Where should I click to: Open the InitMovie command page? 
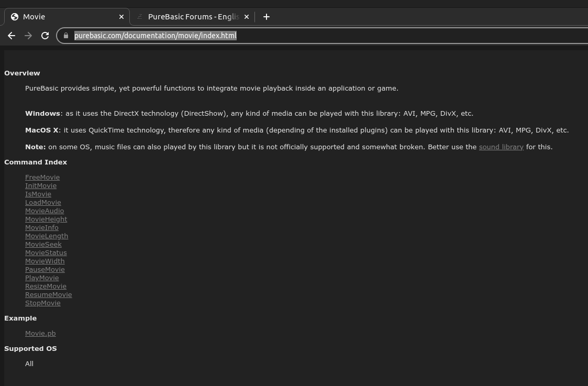coord(41,186)
